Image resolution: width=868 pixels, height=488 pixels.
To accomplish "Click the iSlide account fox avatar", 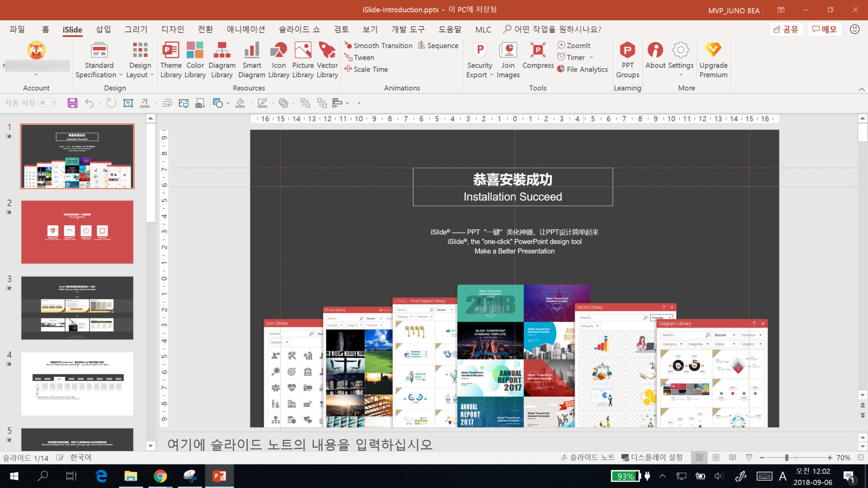I will tap(36, 50).
